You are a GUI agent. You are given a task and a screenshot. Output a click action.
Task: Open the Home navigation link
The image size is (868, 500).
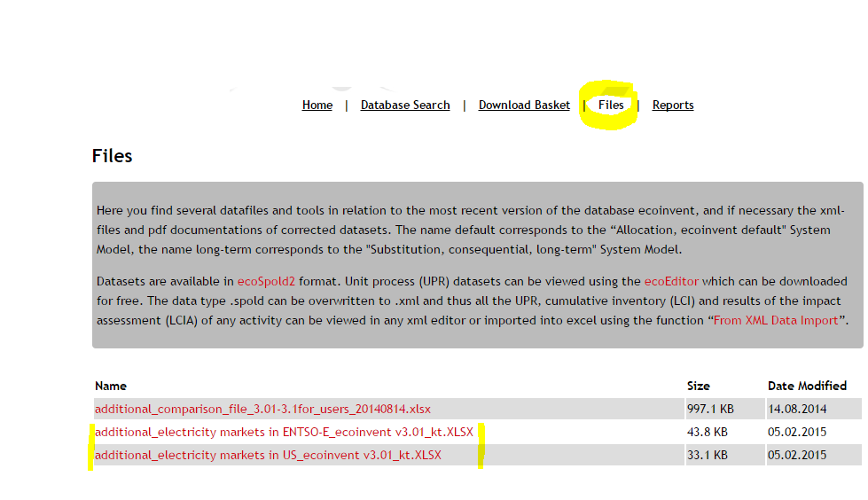point(317,105)
